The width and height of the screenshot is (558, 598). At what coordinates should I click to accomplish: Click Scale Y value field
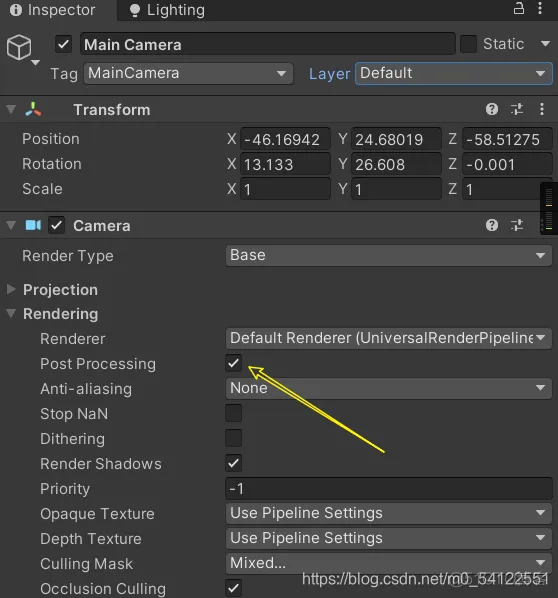pos(396,189)
